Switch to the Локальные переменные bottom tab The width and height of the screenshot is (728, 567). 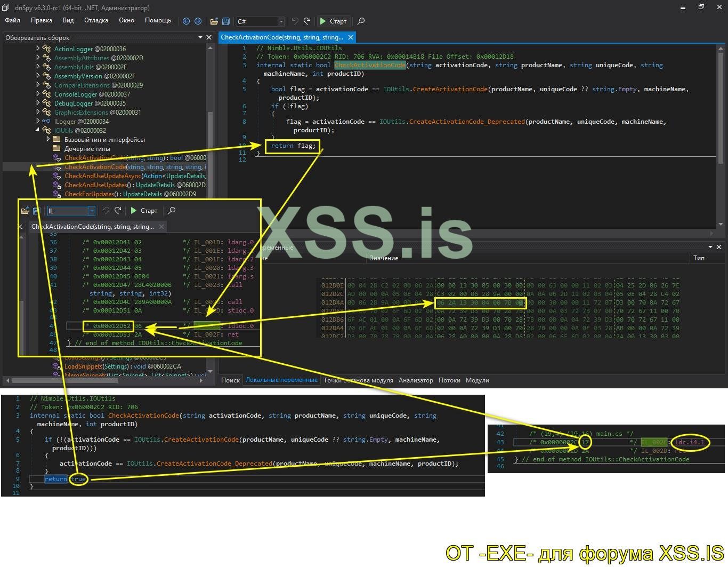[281, 380]
